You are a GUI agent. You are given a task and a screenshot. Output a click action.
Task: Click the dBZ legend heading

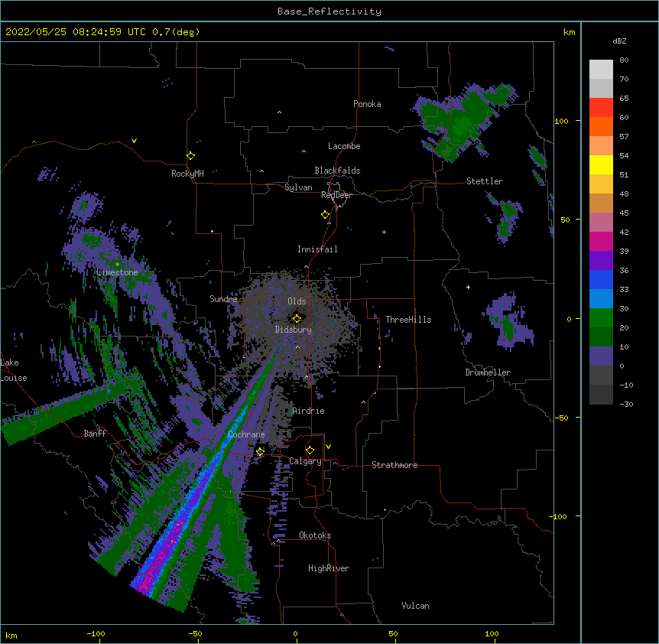pyautogui.click(x=619, y=41)
